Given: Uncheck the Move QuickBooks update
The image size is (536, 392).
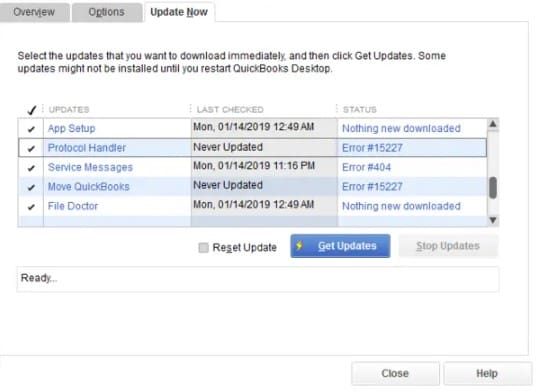Looking at the screenshot, I should click(x=31, y=187).
